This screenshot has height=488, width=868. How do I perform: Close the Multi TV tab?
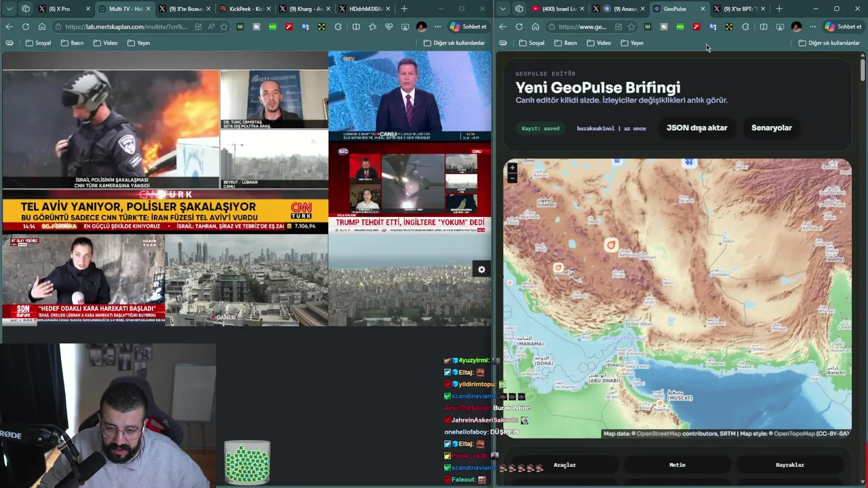147,9
